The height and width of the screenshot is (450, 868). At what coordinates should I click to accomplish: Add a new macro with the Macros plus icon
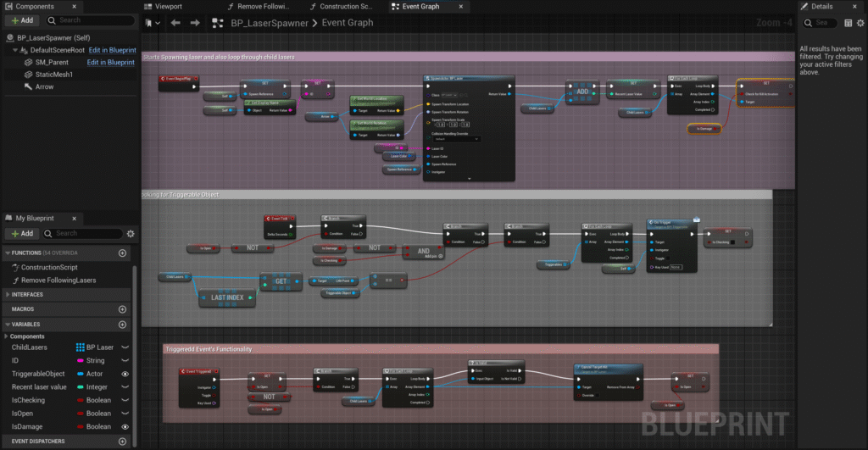[x=122, y=309]
